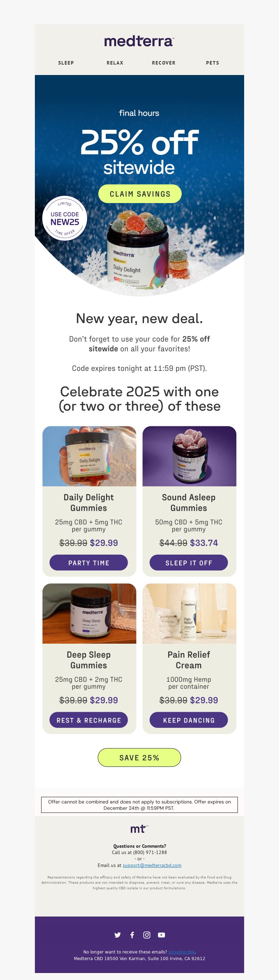Image resolution: width=279 pixels, height=980 pixels.
Task: Visit the Instagram icon link
Action: (147, 935)
